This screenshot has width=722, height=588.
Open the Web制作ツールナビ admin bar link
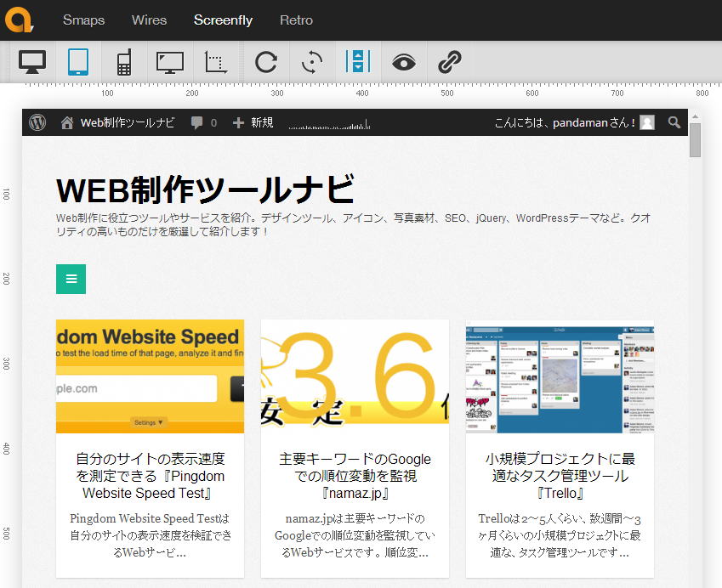pos(128,122)
